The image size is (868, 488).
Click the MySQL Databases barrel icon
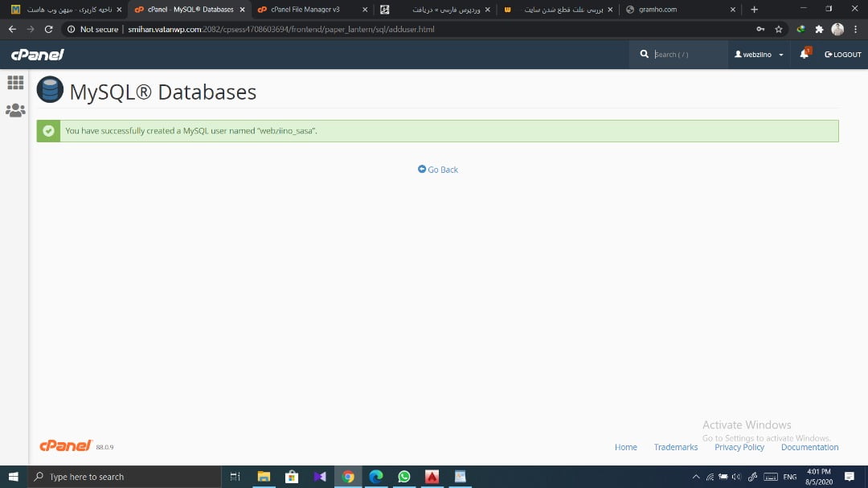click(50, 89)
